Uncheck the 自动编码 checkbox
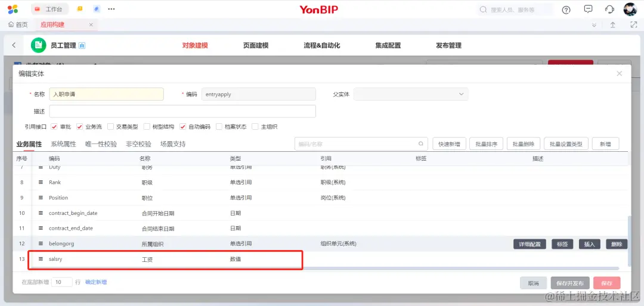Viewport: 644px width, 306px height. [183, 127]
